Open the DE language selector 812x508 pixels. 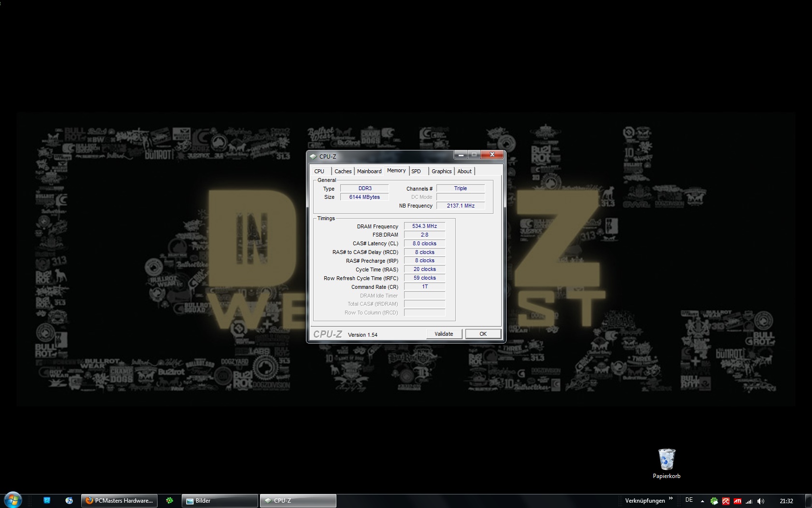pos(689,500)
